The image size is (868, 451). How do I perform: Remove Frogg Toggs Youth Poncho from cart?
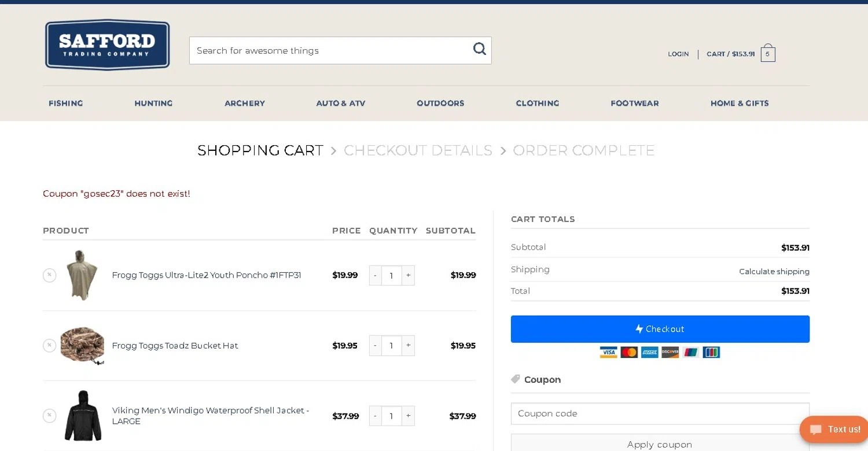pos(49,275)
